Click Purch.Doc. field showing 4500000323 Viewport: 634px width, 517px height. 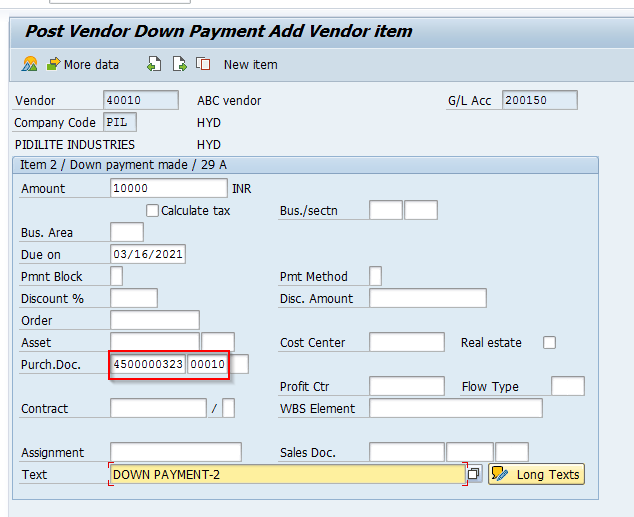click(x=148, y=364)
